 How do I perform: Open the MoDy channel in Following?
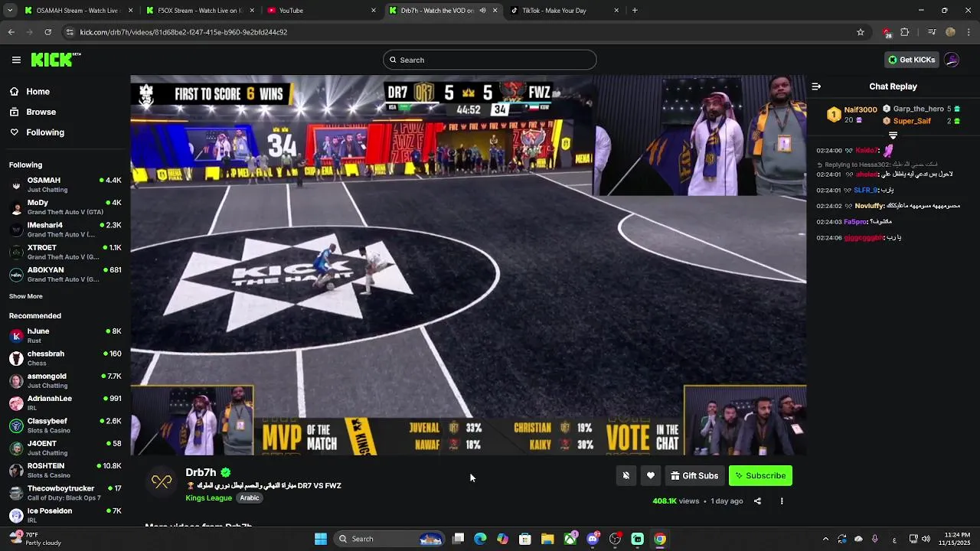click(x=65, y=207)
